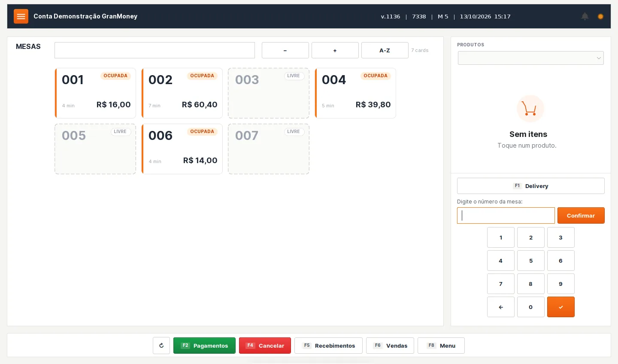Expand the Produtos dropdown
The width and height of the screenshot is (618, 364).
click(x=531, y=58)
